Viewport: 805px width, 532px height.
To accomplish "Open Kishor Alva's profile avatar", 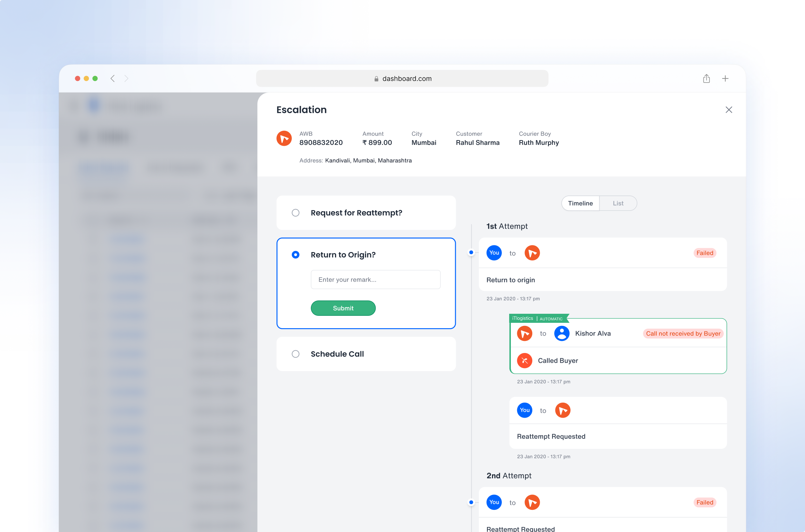I will pyautogui.click(x=561, y=333).
